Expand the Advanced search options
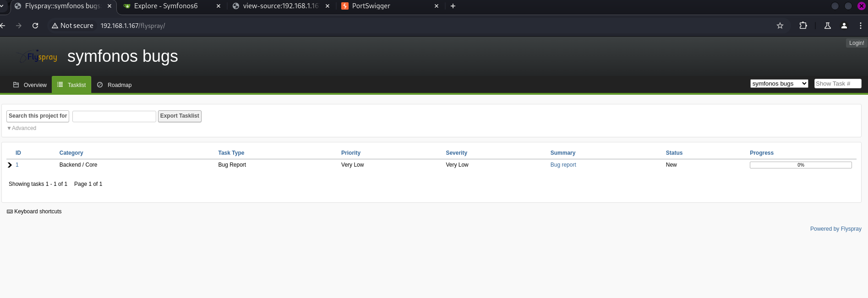 coord(22,128)
